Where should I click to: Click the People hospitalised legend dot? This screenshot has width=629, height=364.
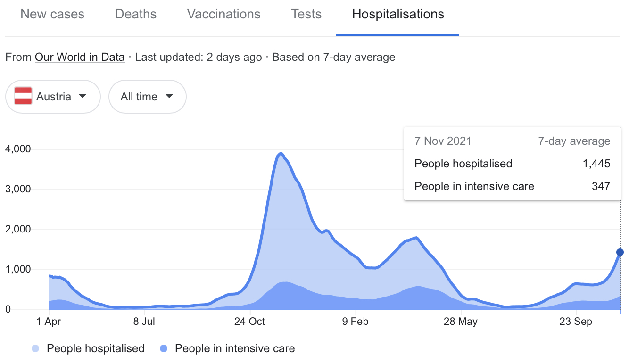[36, 349]
